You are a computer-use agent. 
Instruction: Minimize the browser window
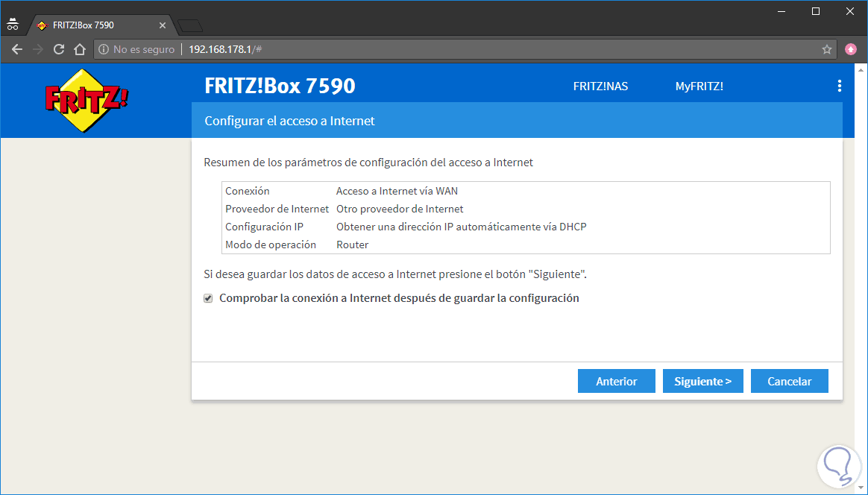tap(781, 12)
